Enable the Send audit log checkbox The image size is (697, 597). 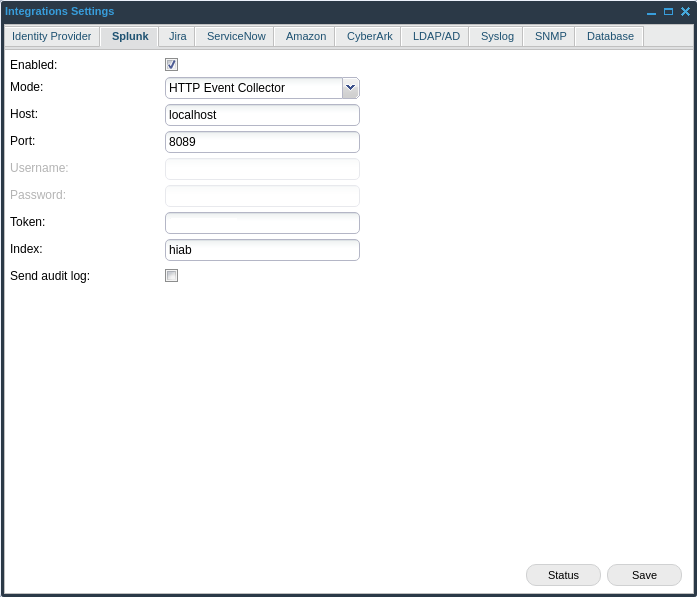click(x=171, y=276)
